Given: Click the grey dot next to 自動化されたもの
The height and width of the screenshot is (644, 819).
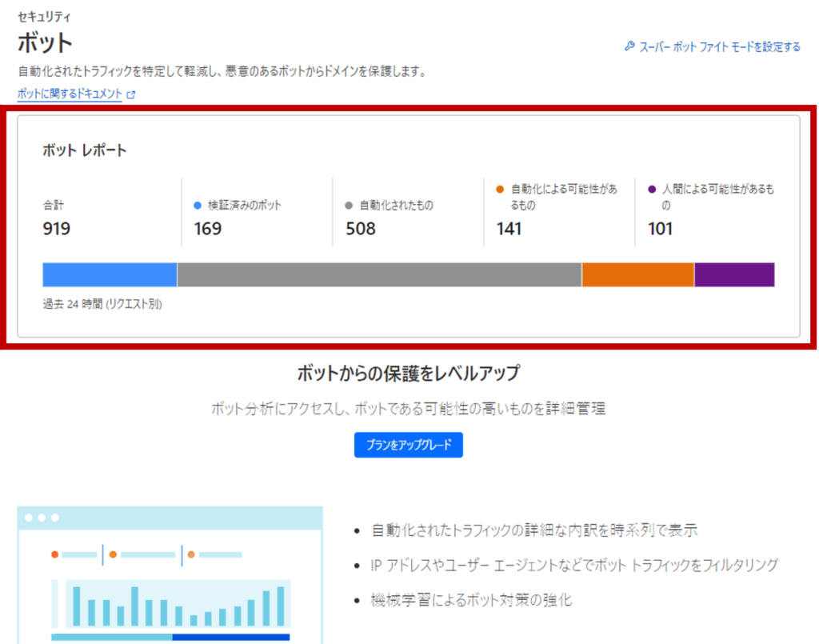Looking at the screenshot, I should click(x=349, y=205).
